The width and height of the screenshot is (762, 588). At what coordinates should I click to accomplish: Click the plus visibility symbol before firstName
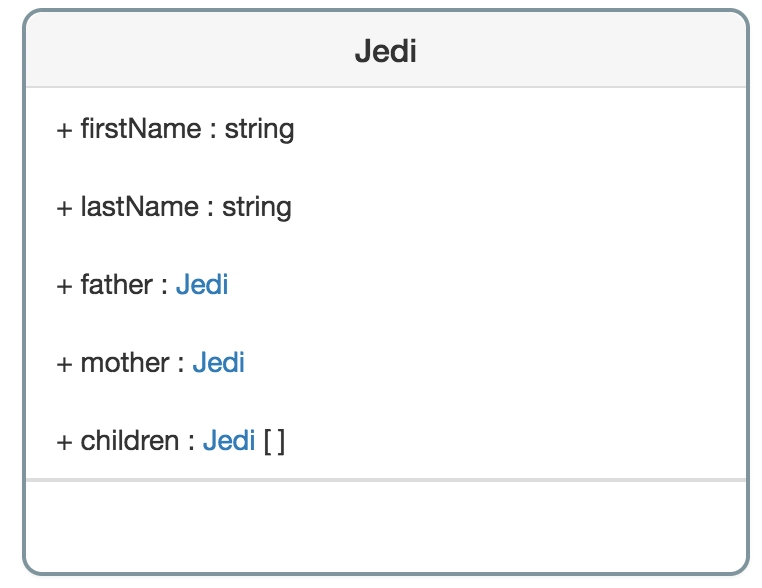coord(65,130)
